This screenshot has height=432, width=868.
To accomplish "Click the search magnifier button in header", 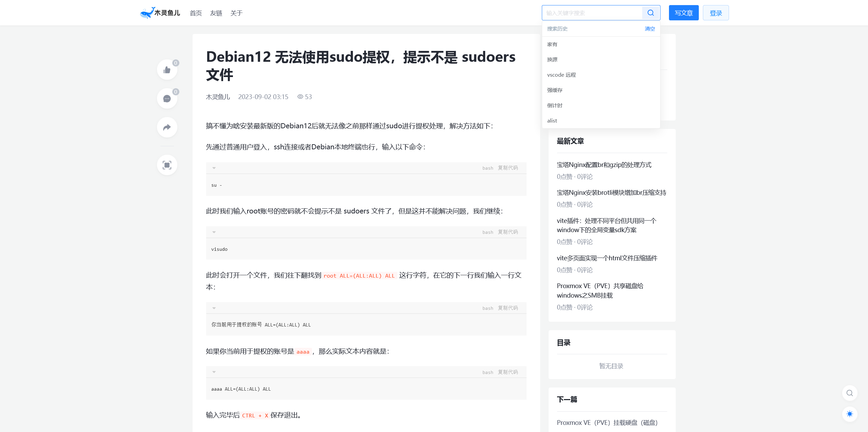I will coord(650,13).
